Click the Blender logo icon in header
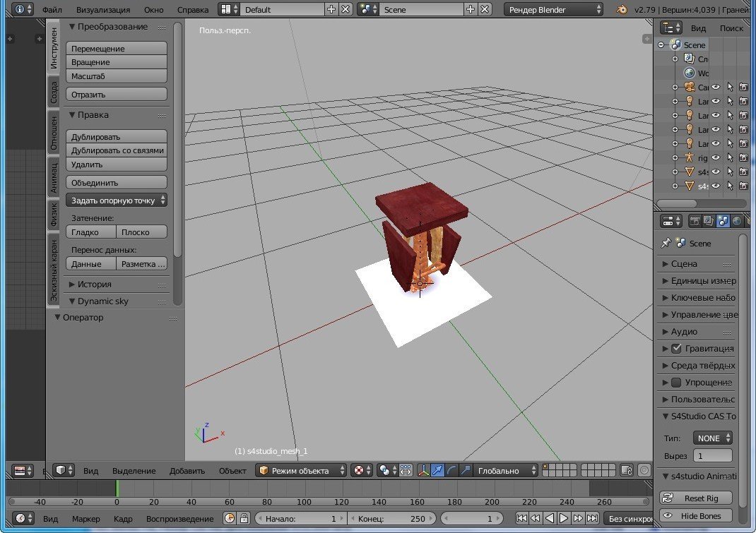756x533 pixels. [x=622, y=9]
